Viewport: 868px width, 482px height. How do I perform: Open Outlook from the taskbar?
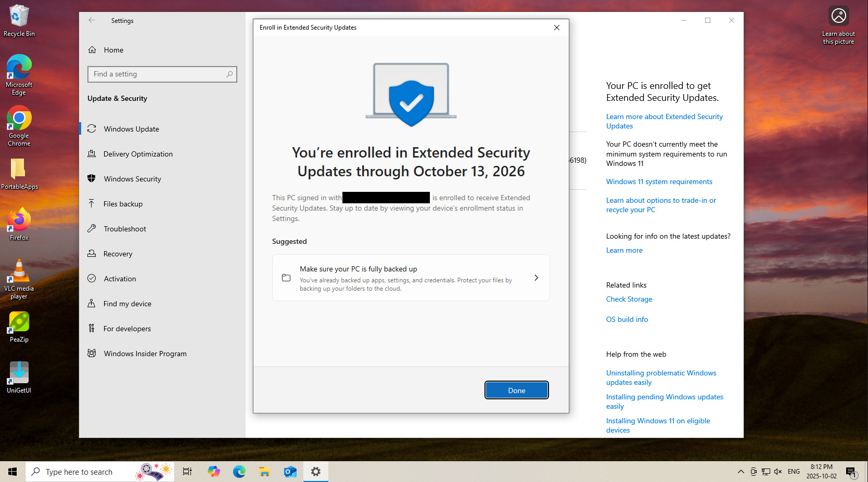click(x=290, y=472)
